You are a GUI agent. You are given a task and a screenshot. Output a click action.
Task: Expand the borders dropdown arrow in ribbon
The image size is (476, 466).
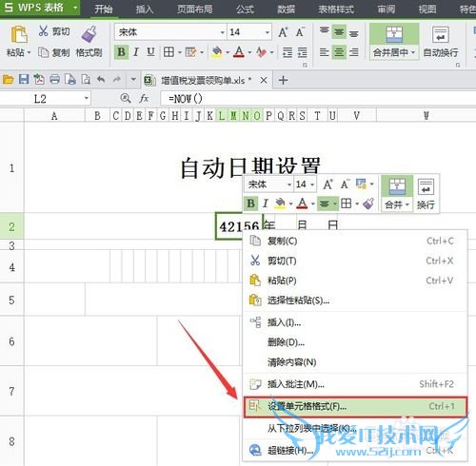coord(179,52)
